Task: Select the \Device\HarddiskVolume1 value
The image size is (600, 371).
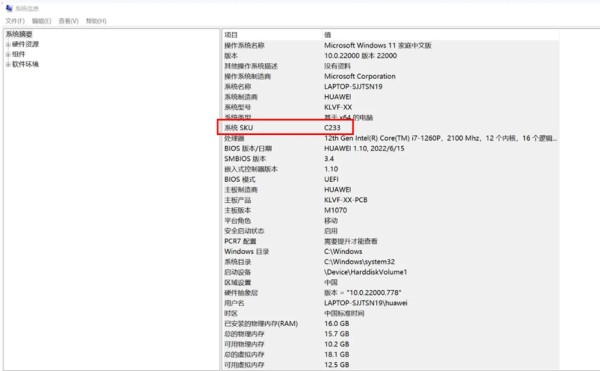Action: pyautogui.click(x=365, y=272)
